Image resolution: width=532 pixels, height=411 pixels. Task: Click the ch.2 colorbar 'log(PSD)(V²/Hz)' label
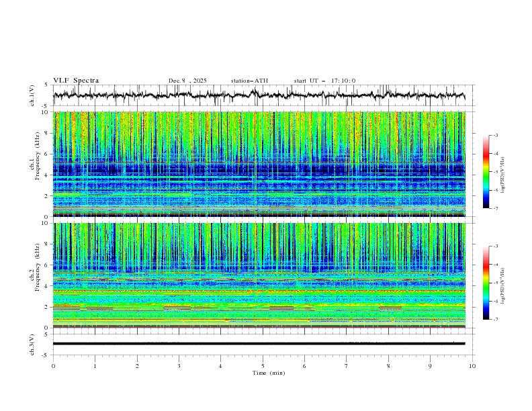(x=502, y=286)
